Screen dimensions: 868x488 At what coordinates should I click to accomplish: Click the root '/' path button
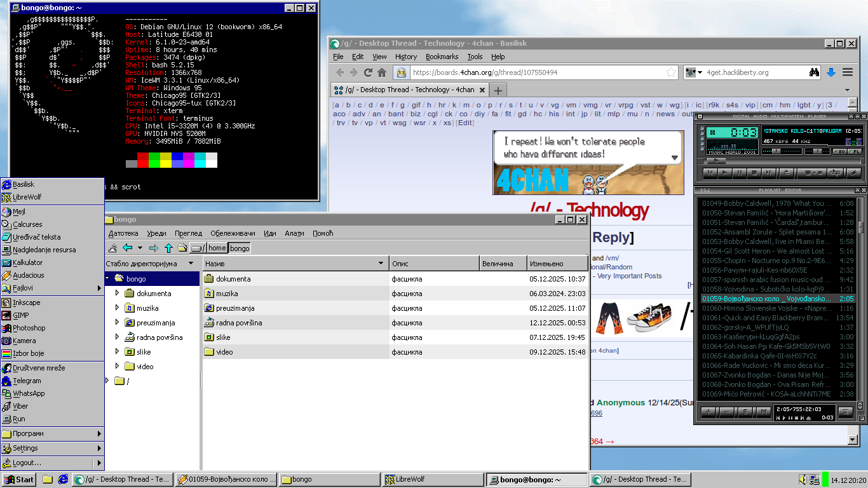tap(198, 248)
